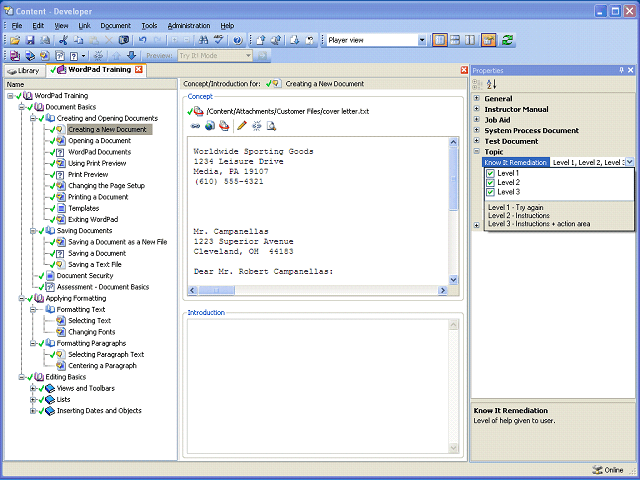Click the Cut scissors icon

coord(63,40)
